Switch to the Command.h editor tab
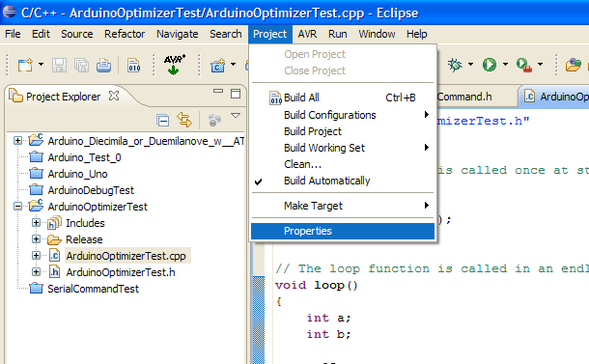589x364 pixels. (464, 97)
